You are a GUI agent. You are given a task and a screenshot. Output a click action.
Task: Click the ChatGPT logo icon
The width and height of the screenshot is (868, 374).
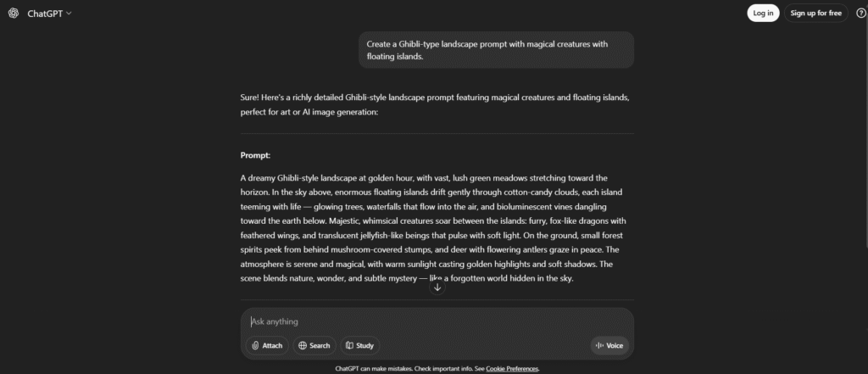click(13, 13)
